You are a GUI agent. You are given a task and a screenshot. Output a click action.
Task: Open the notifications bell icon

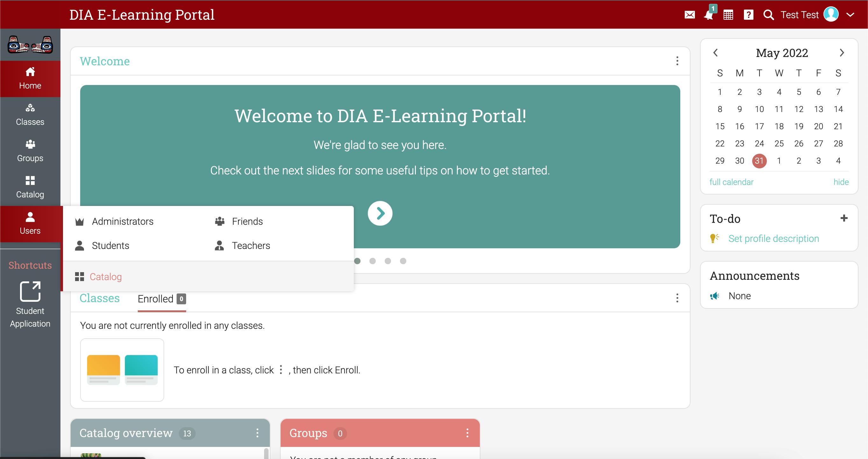point(709,15)
